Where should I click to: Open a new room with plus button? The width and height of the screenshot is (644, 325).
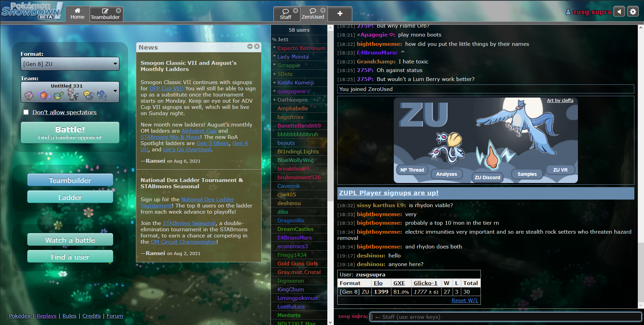pyautogui.click(x=340, y=14)
